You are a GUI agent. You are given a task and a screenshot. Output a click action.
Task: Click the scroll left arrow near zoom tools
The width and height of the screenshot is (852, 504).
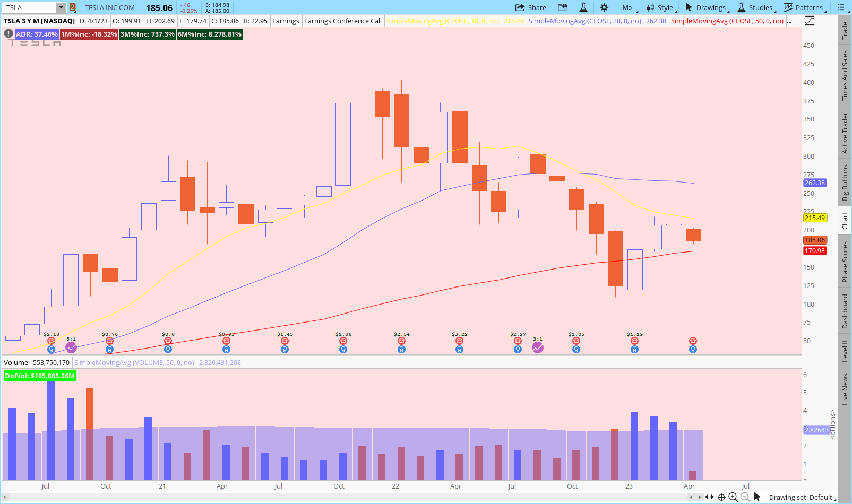point(691,497)
